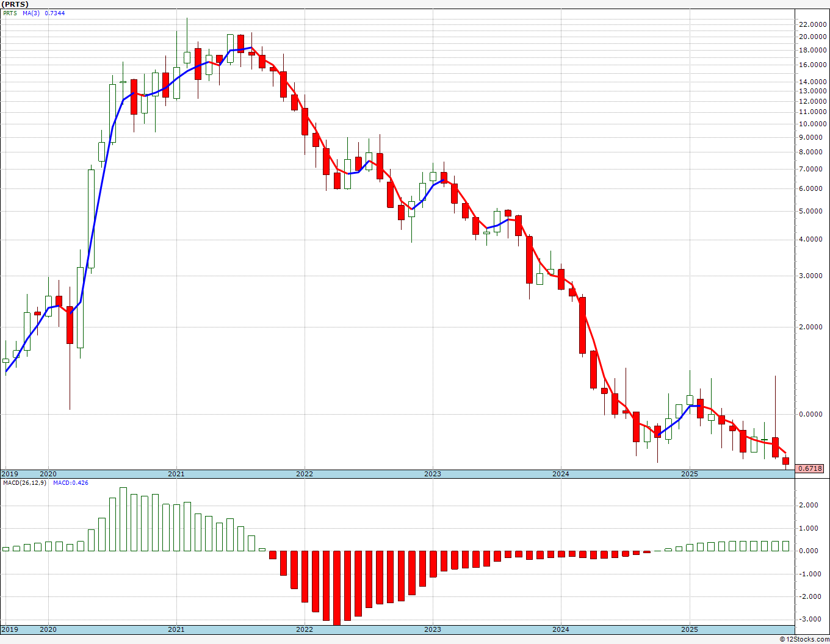Click the 12.0000 price axis label

point(812,101)
